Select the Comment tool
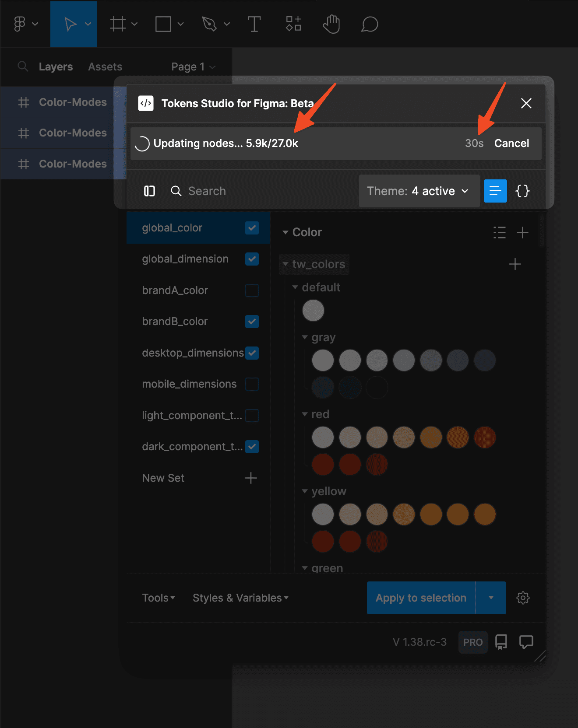This screenshot has width=578, height=728. (370, 24)
